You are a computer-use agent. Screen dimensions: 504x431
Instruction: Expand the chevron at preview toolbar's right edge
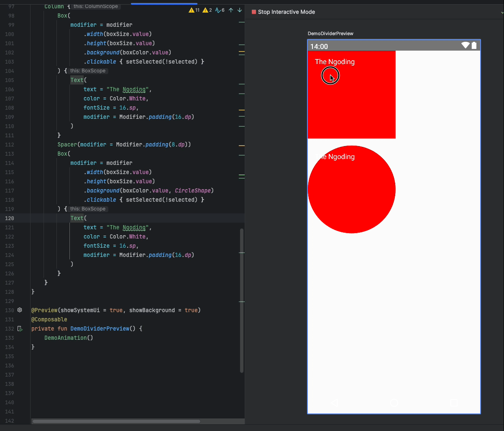502,13
